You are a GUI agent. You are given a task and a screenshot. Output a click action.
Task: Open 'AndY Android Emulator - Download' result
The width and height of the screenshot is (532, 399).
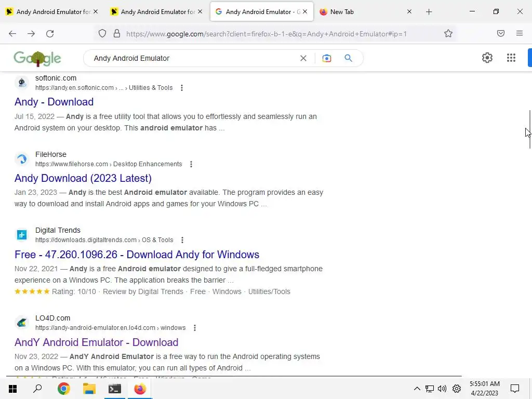pyautogui.click(x=96, y=342)
